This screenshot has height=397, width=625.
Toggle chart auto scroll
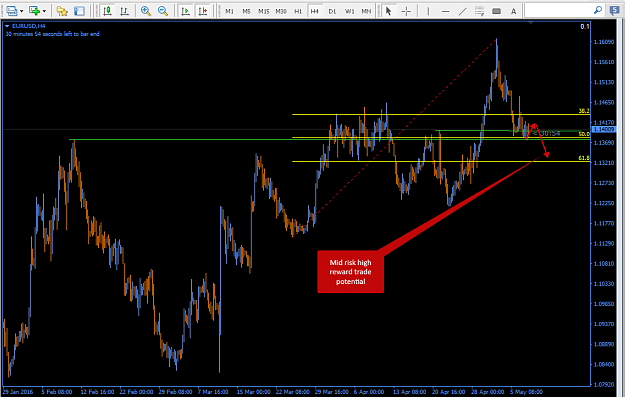point(185,11)
